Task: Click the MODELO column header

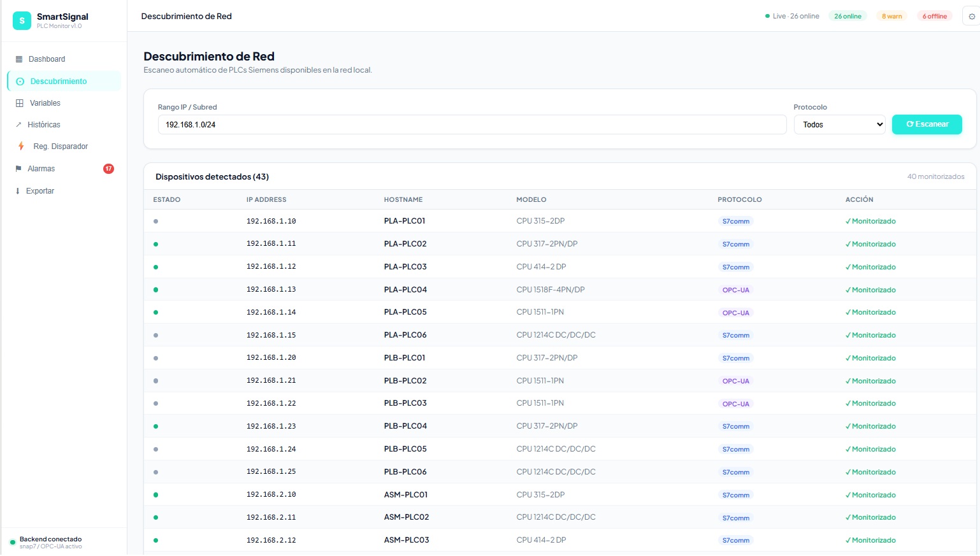Action: point(531,200)
